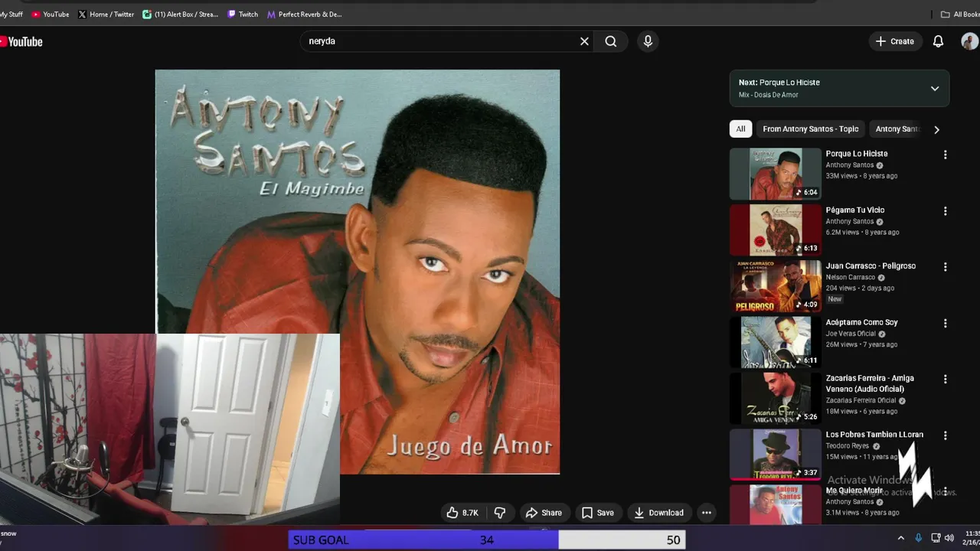Open the Me Quiero Morir video thumbnail

point(775,504)
